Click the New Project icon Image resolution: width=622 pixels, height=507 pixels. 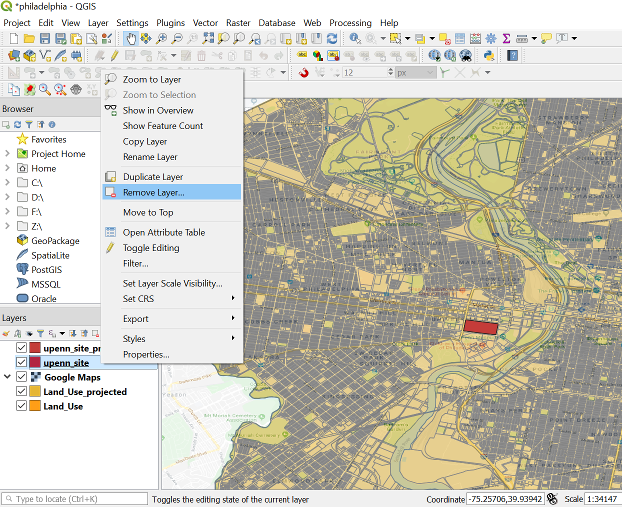click(12, 39)
